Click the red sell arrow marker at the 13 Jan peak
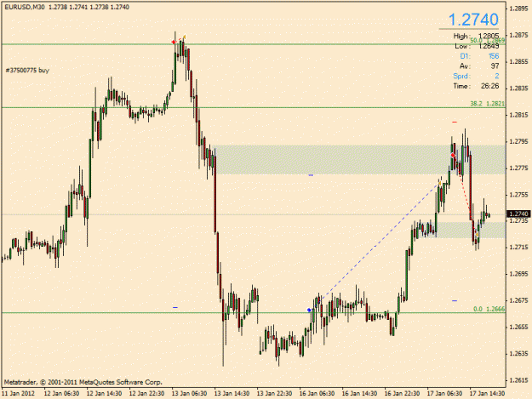 pyautogui.click(x=174, y=42)
